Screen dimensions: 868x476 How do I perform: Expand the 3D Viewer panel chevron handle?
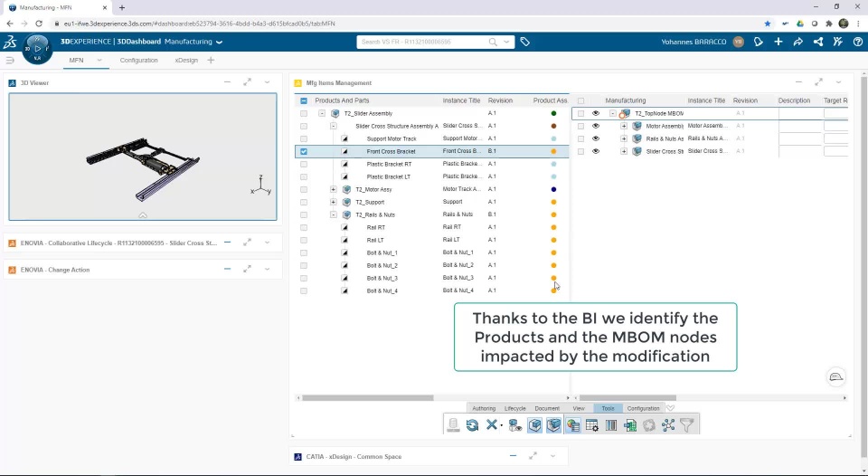coord(143,215)
